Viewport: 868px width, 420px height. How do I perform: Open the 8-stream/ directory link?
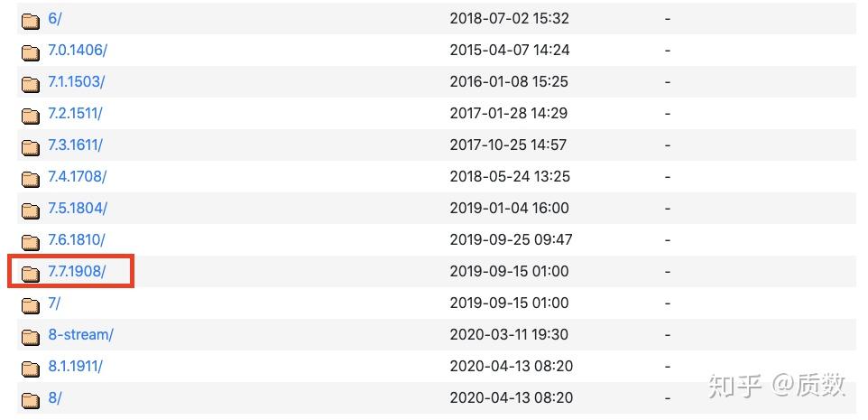pos(80,335)
